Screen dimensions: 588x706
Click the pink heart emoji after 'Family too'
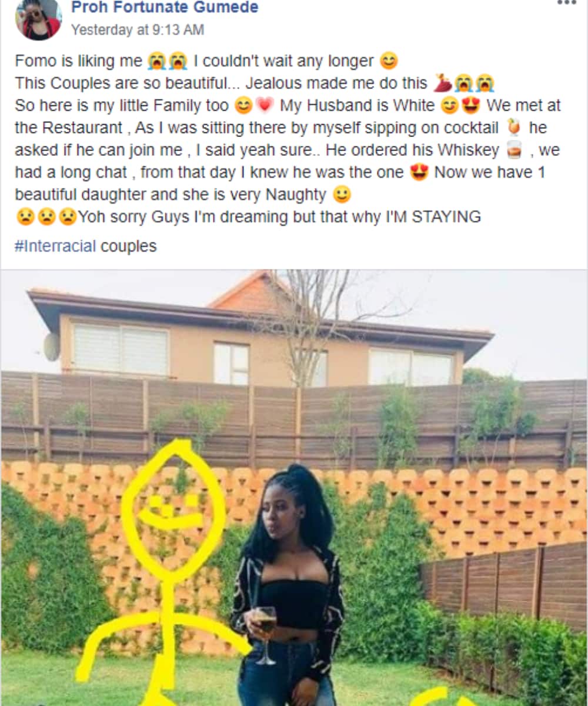click(x=265, y=106)
